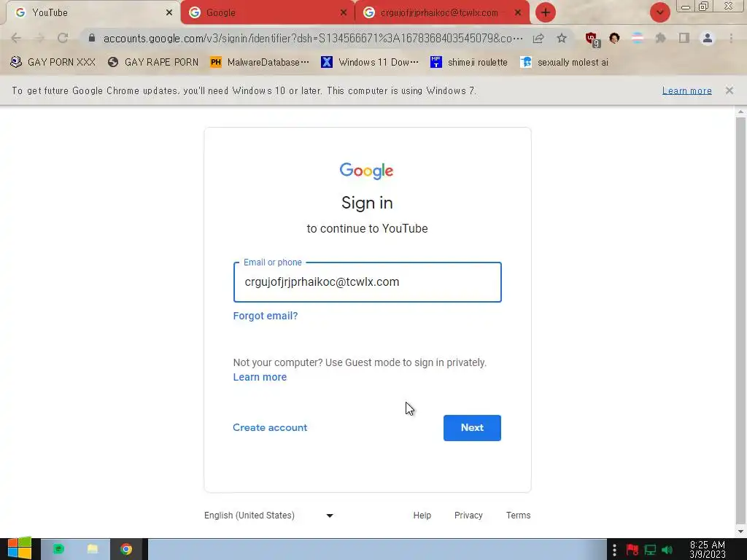Viewport: 747px width, 560px height.
Task: Open the Windows 11 Dow… bookmark
Action: pyautogui.click(x=370, y=62)
